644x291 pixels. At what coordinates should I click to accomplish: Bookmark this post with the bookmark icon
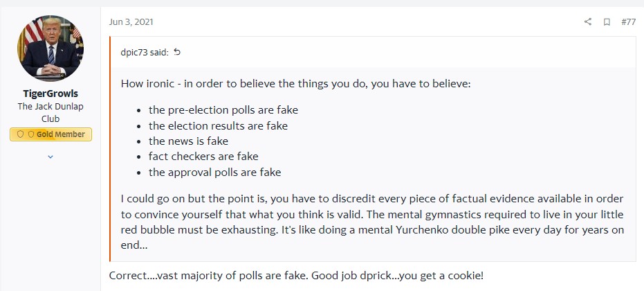coord(607,22)
